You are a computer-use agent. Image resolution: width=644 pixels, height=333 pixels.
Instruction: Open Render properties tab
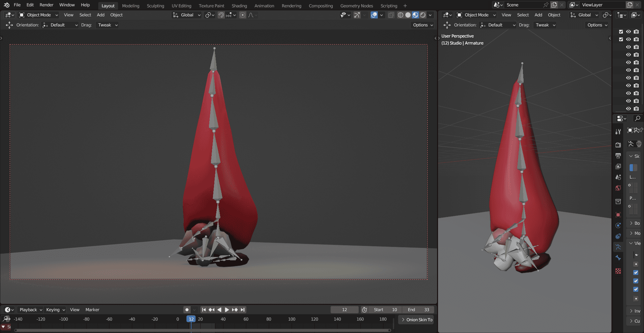click(618, 145)
